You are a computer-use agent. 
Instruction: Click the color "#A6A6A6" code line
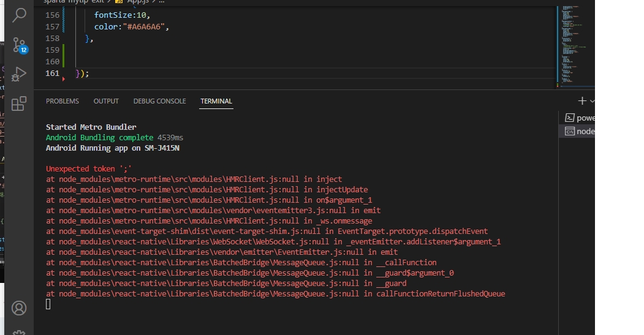pyautogui.click(x=131, y=27)
